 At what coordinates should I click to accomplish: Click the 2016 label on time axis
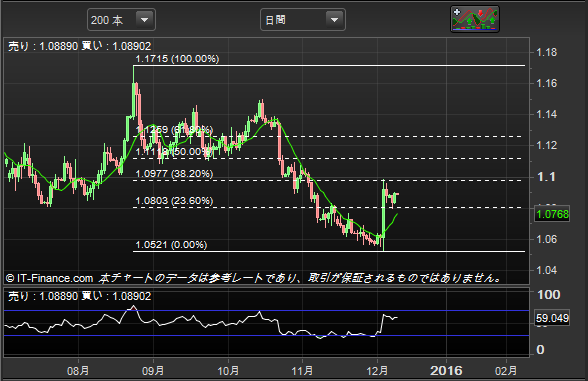[446, 371]
